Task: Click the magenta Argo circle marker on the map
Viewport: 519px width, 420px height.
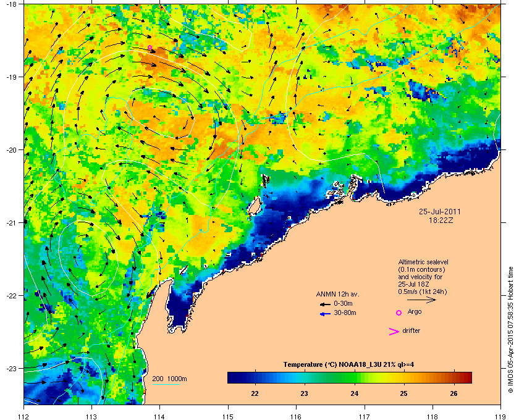Action: click(x=150, y=48)
